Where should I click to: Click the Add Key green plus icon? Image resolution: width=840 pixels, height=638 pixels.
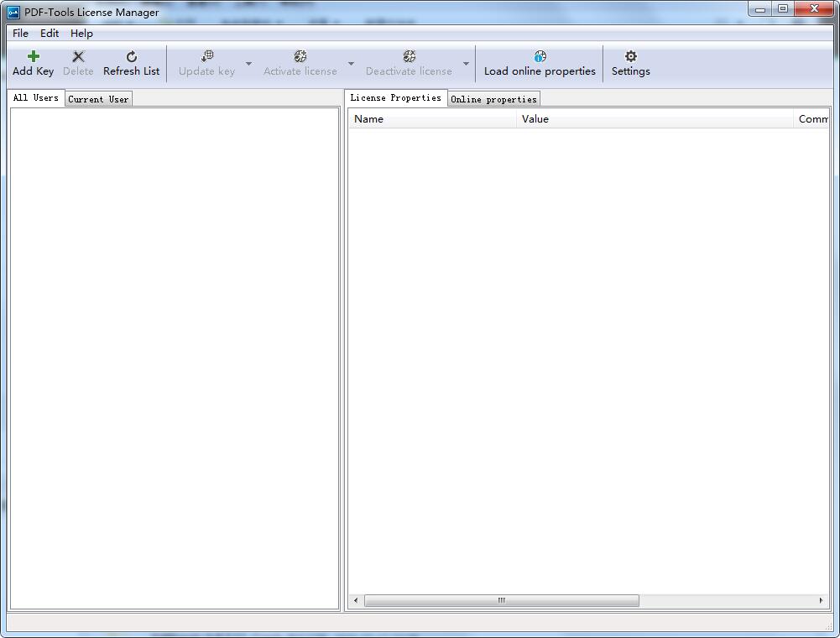pyautogui.click(x=34, y=56)
